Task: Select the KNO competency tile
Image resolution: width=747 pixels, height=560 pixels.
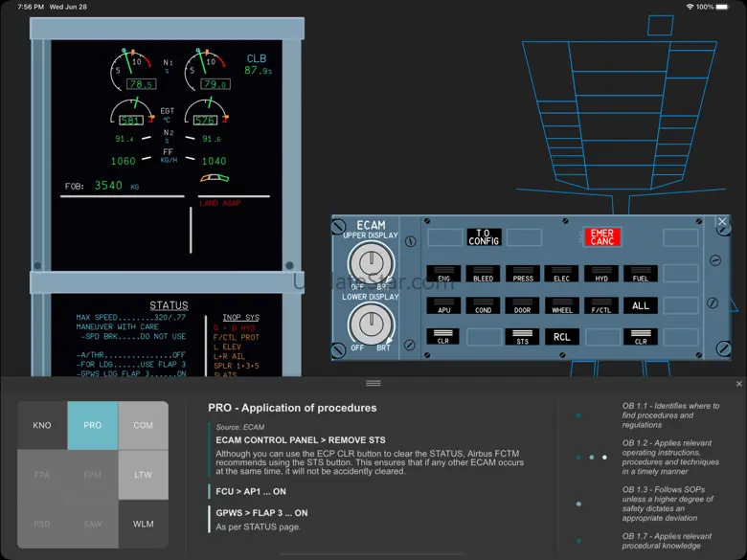Action: [42, 425]
